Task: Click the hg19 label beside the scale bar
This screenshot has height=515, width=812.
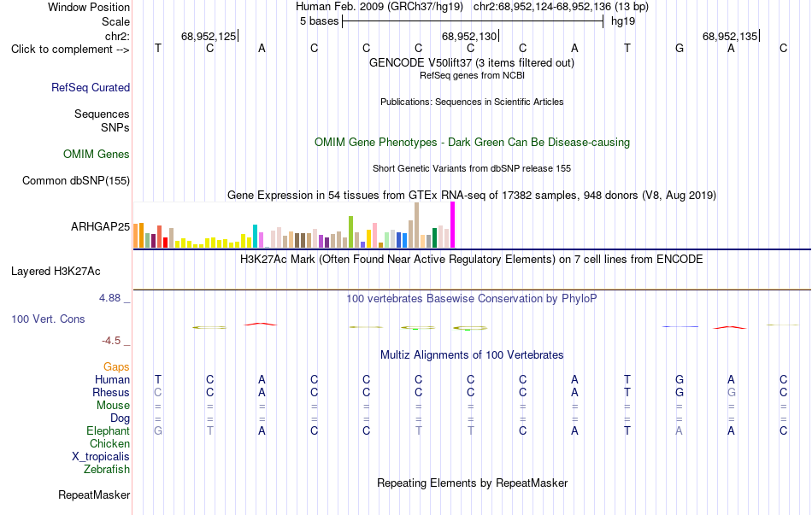Action: pos(623,21)
